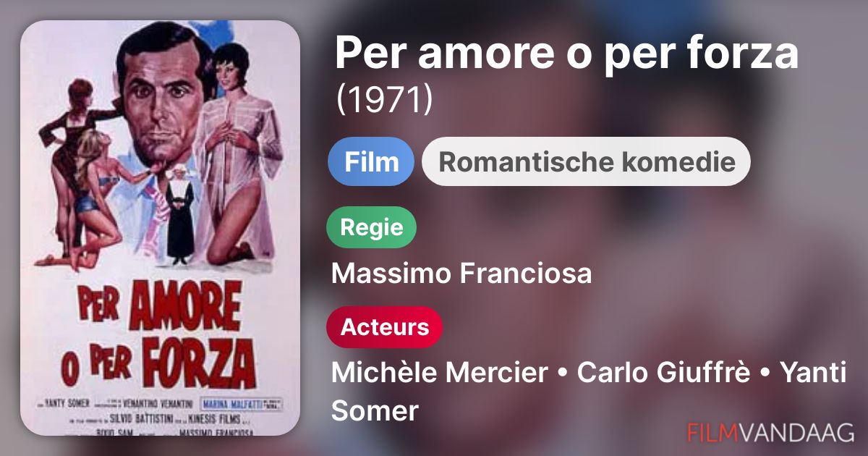Open director Massimo Franciosa's page
Image resolution: width=868 pixels, height=456 pixels.
tap(461, 274)
